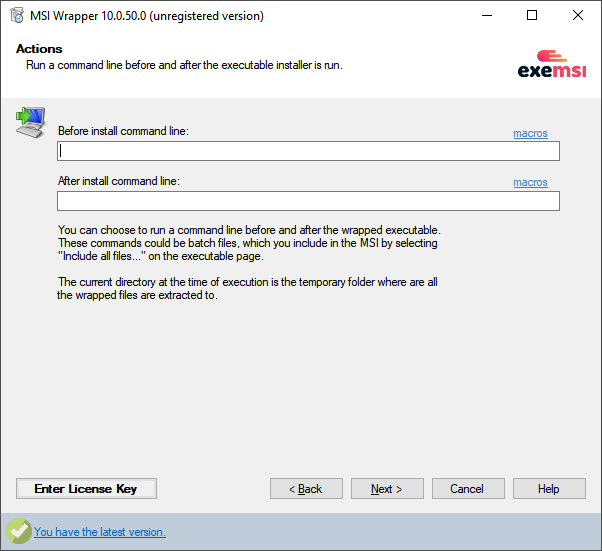Click the 'Actions' page heading
This screenshot has width=602, height=551.
point(39,49)
